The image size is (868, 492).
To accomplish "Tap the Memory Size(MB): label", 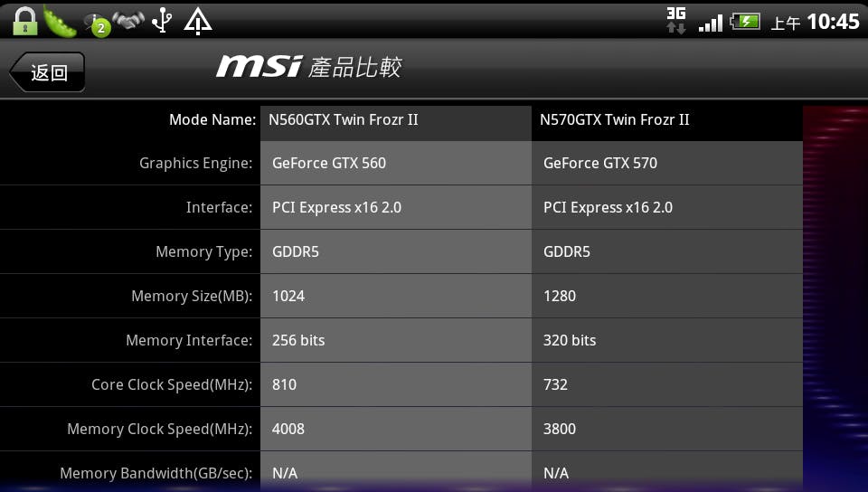I will click(192, 296).
